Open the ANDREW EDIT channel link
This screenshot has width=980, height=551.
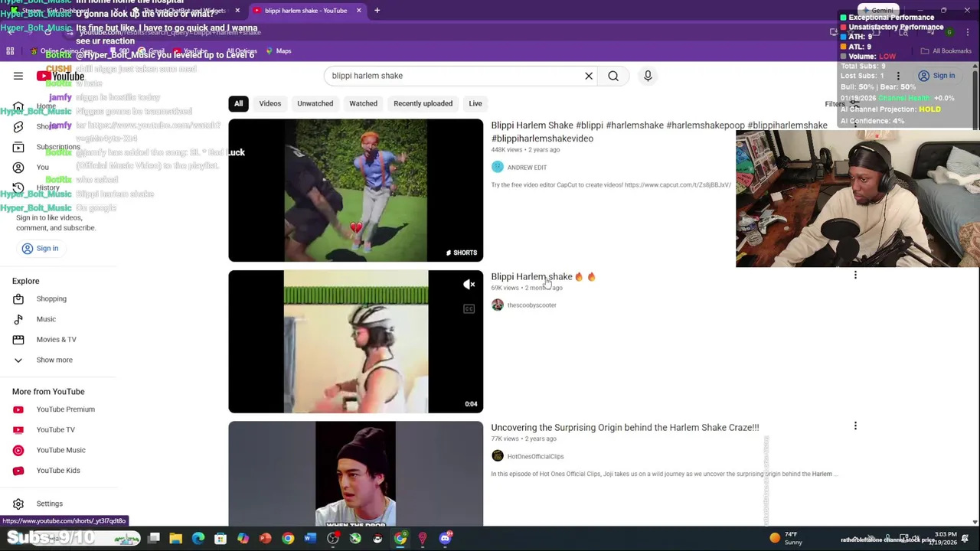click(x=527, y=168)
